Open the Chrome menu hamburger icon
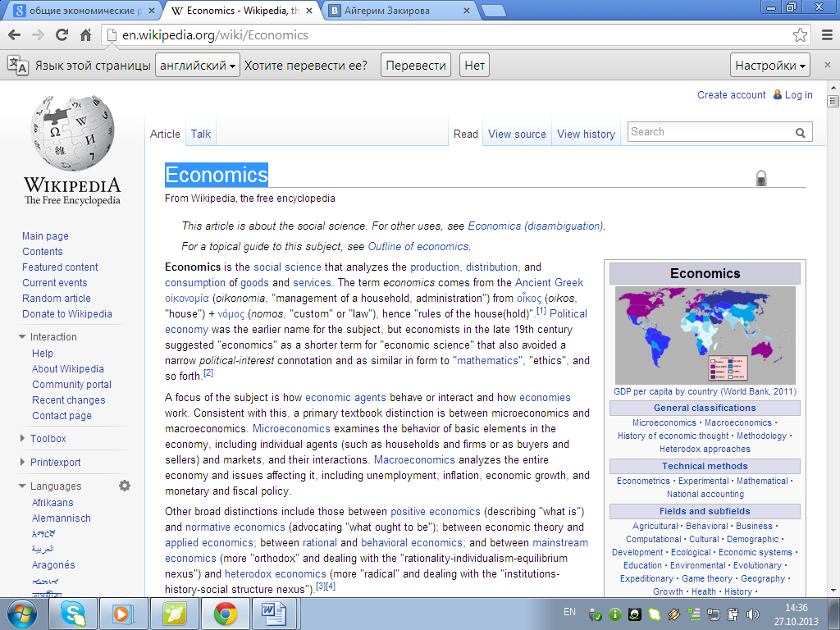The width and height of the screenshot is (840, 630). click(827, 35)
